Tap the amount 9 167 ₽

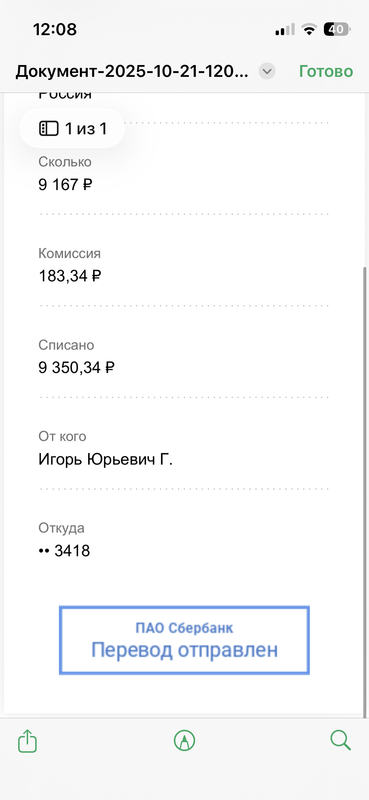pyautogui.click(x=65, y=184)
